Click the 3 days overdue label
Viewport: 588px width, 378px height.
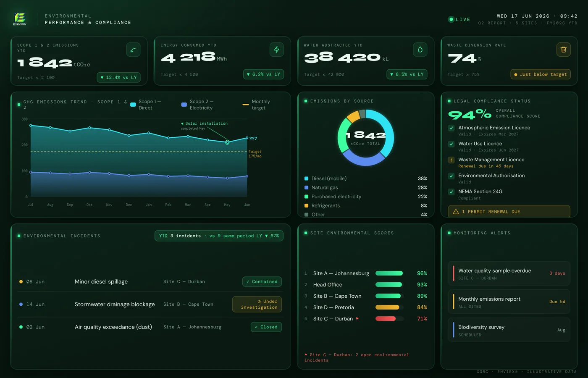(x=557, y=273)
